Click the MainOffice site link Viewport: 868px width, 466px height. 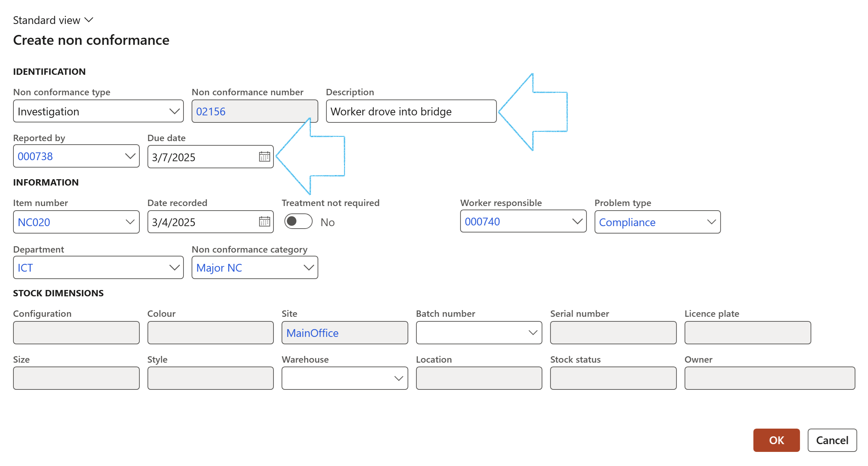[312, 333]
